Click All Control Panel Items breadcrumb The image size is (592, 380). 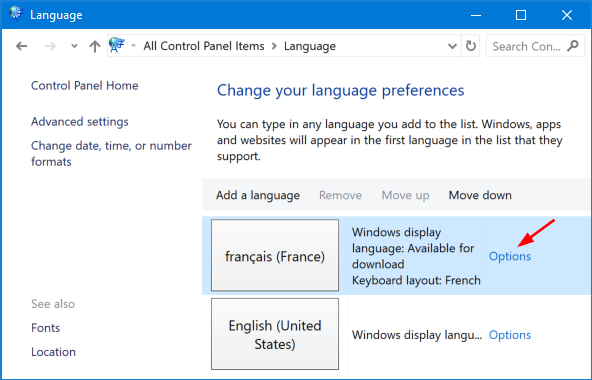tap(204, 46)
